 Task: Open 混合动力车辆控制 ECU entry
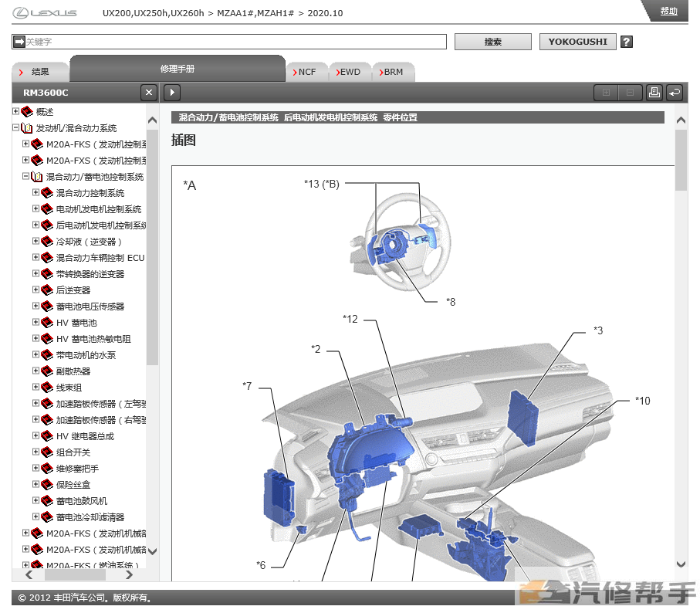click(x=100, y=258)
